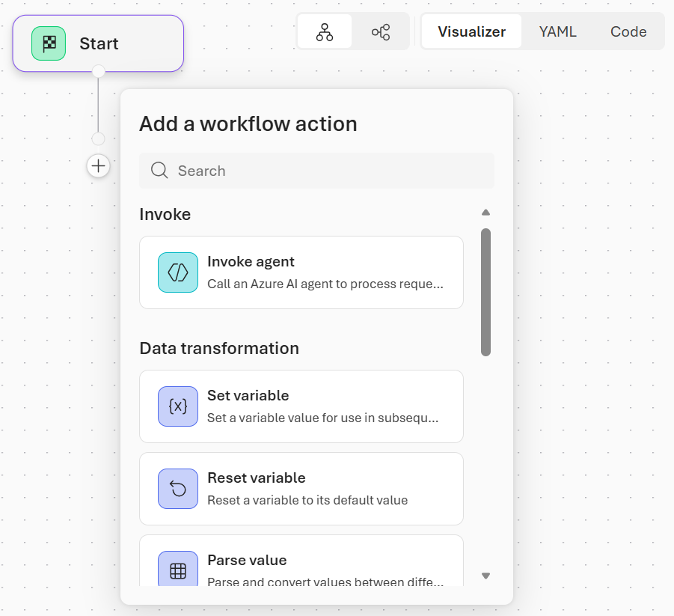Click the Reset variable circular arrow icon
Viewport: 674px width, 616px height.
click(x=178, y=489)
